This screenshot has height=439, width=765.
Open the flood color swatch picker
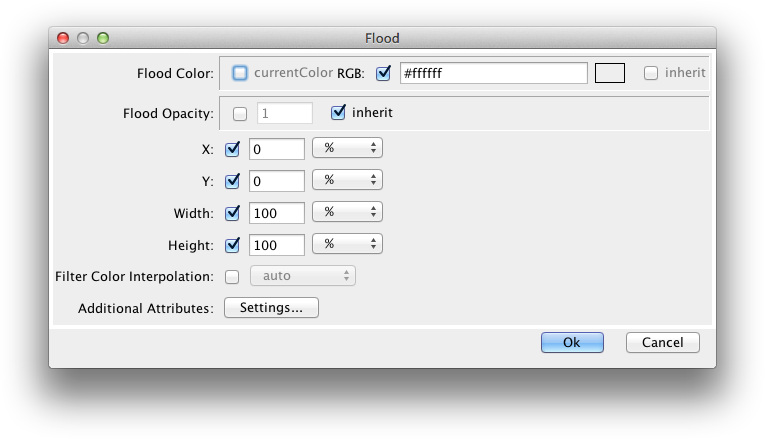pos(610,73)
